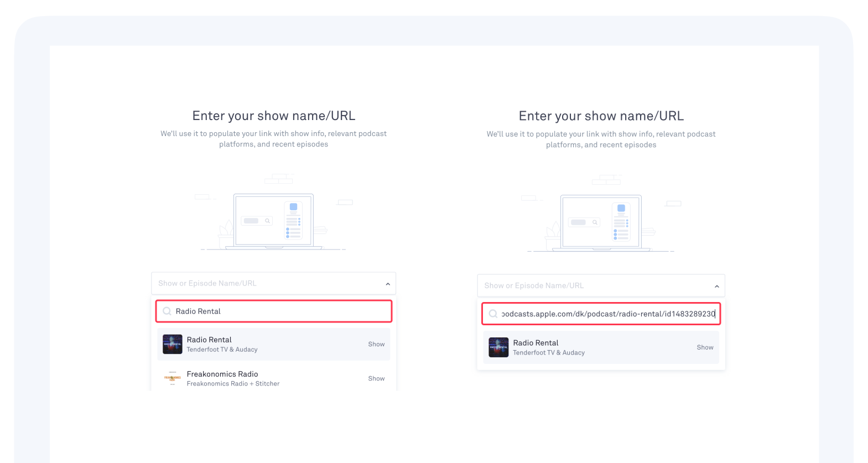This screenshot has height=463, width=868.
Task: Click the right 'Show or Episode Name/URL' combo box
Action: [x=592, y=285]
